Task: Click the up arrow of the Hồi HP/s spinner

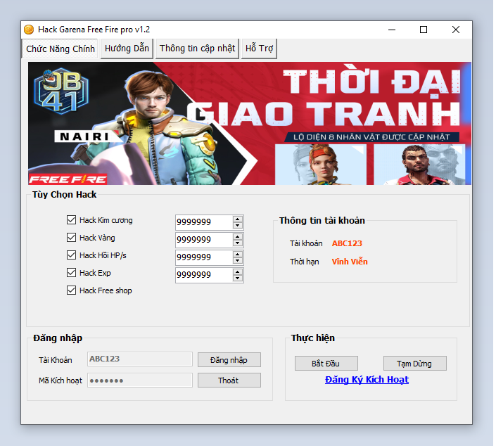Action: coord(238,254)
